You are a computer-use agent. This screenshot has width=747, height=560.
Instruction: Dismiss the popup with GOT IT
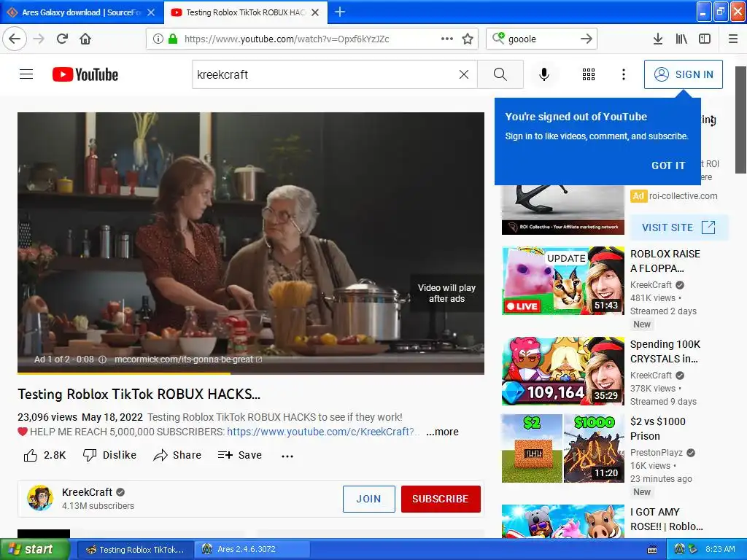(x=668, y=166)
